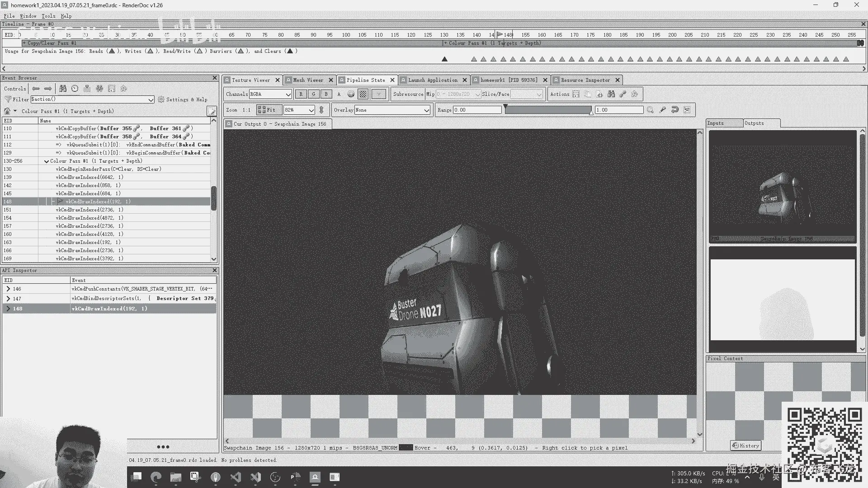Click the histogram zoom magnifier icon

pos(650,110)
